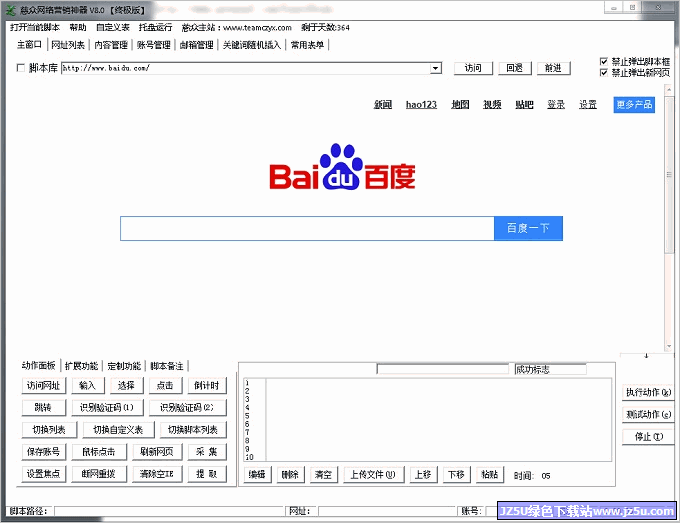Click the 输入 action button
Viewport: 680px width, 523px height.
pos(87,386)
